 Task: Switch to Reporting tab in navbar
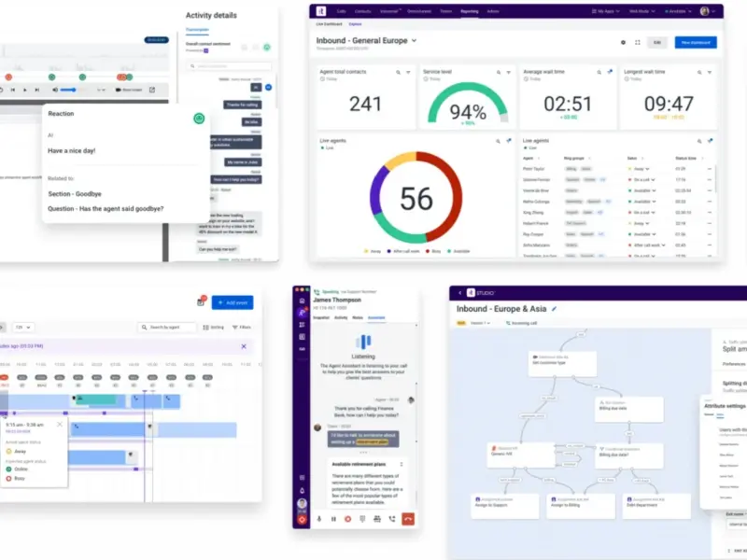[470, 11]
